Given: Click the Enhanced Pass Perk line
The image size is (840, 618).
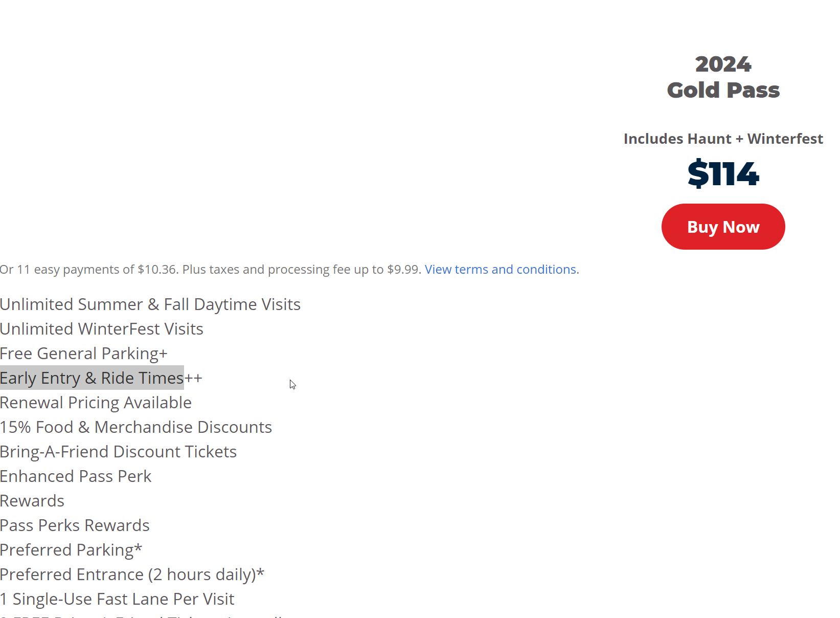Looking at the screenshot, I should 76,476.
